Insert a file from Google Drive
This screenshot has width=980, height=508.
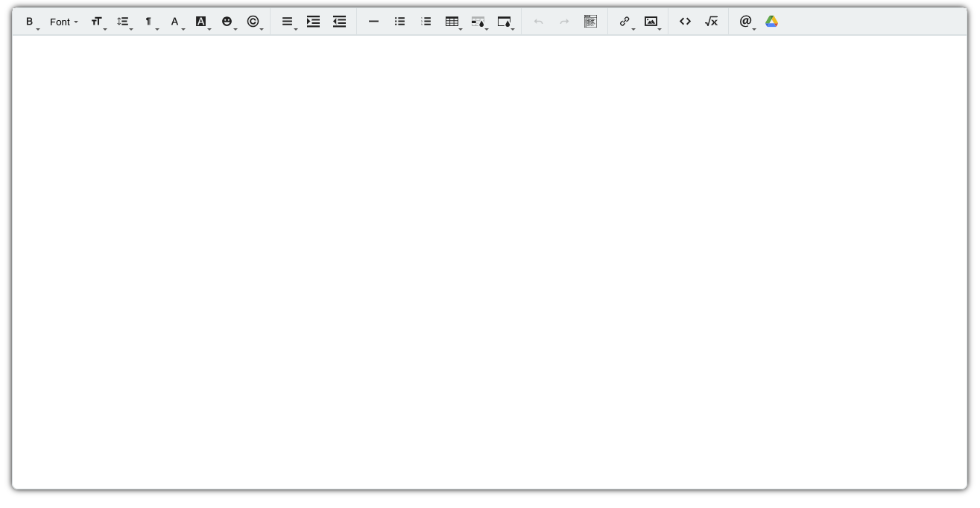click(x=772, y=22)
